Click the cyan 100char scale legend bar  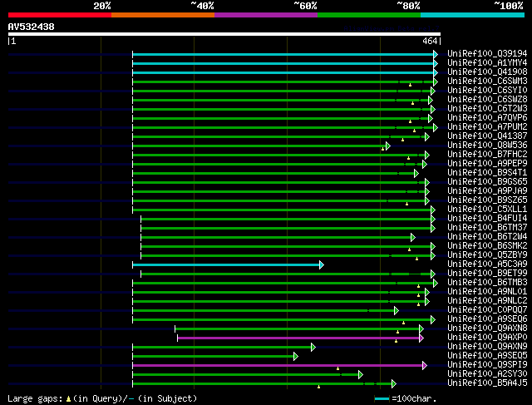tap(382, 399)
